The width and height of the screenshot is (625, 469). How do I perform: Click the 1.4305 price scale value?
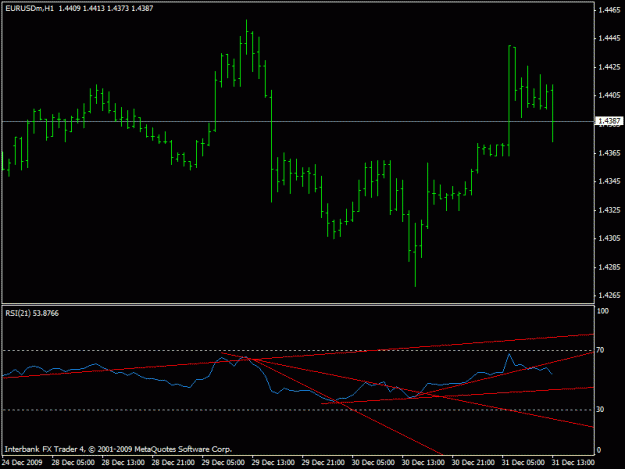point(609,238)
